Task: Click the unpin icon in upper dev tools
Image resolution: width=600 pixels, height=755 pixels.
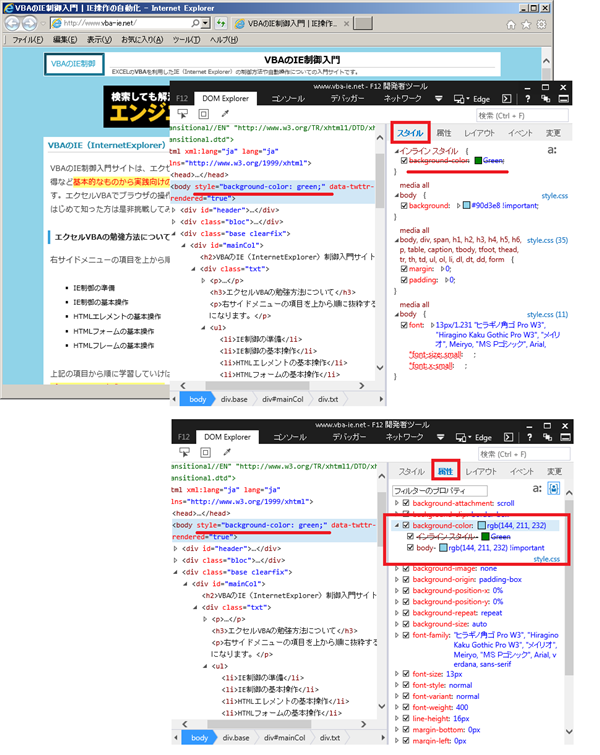Action: [546, 99]
